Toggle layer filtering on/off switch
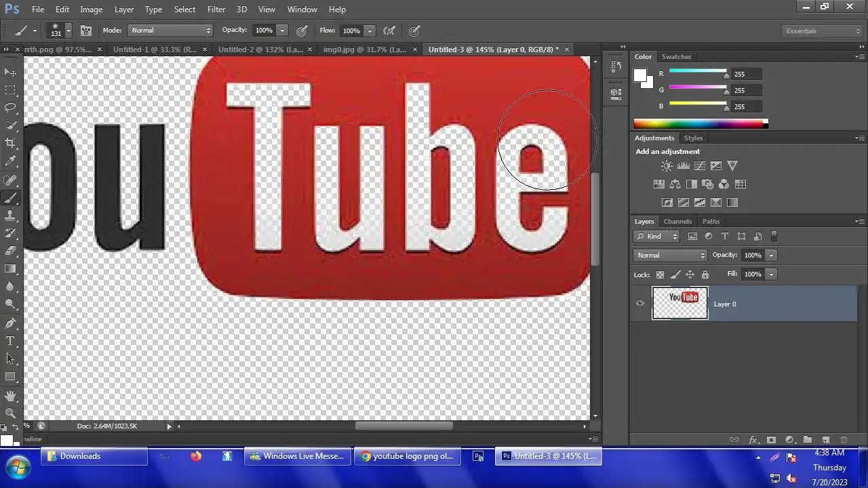The width and height of the screenshot is (868, 488). click(x=774, y=237)
